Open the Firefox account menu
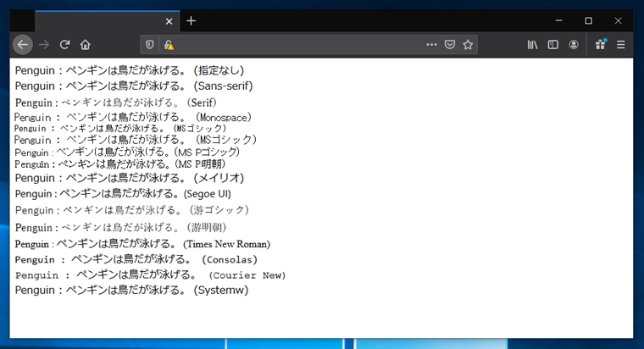The width and height of the screenshot is (644, 349). [x=574, y=45]
